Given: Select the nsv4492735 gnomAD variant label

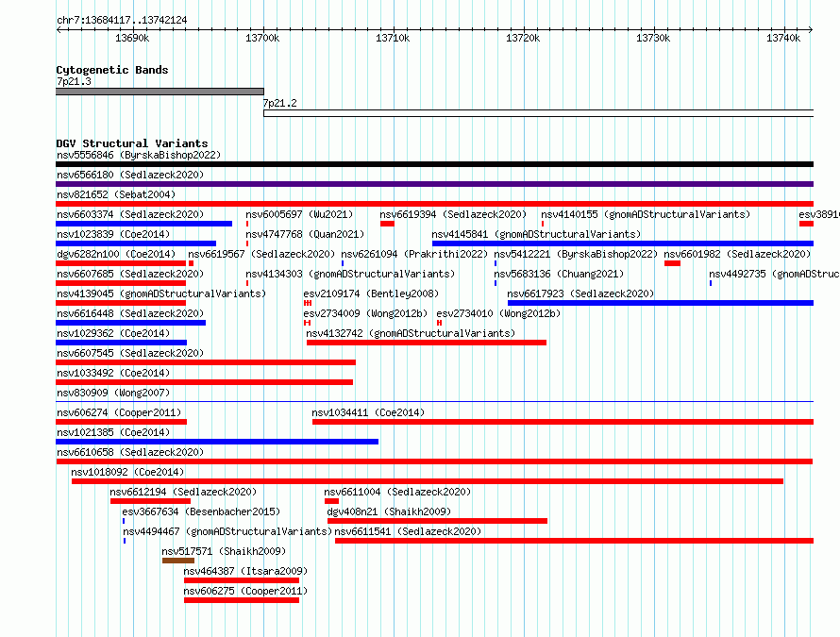Looking at the screenshot, I should point(774,275).
